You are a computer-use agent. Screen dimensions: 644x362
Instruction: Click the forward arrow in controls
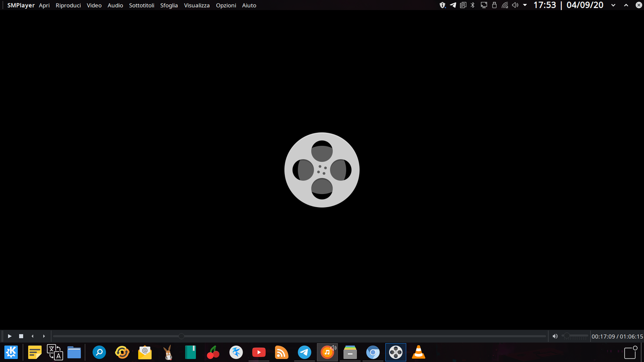click(44, 336)
